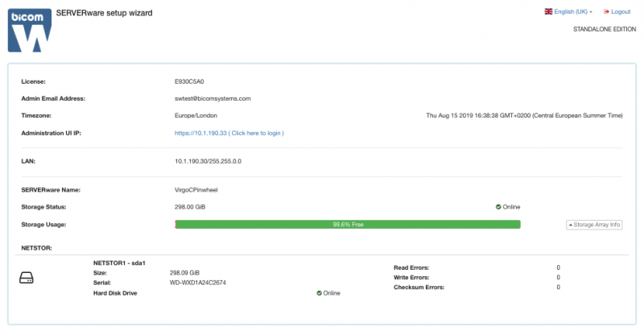Click the SERVERware name VirgoCPinwheel
Image resolution: width=644 pixels, height=335 pixels.
[x=196, y=190]
